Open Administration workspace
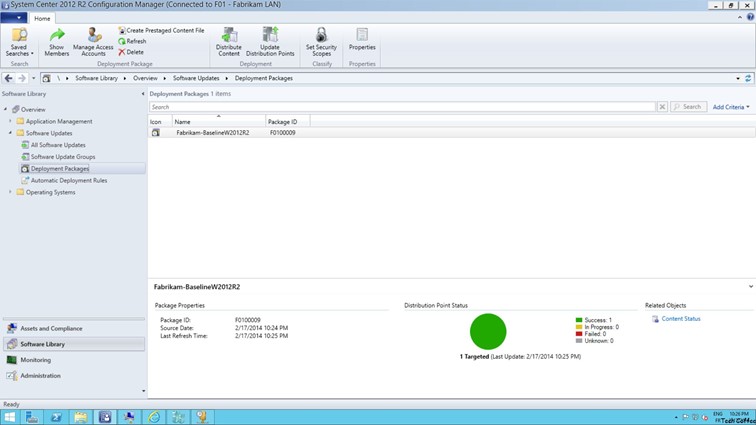The height and width of the screenshot is (425, 756). (73, 376)
